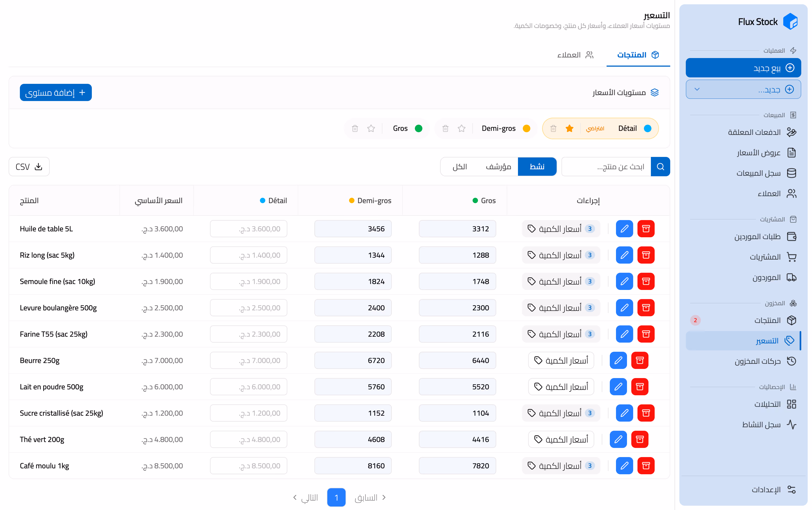Click trash icon on Détail price level
812x510 pixels.
tap(553, 128)
